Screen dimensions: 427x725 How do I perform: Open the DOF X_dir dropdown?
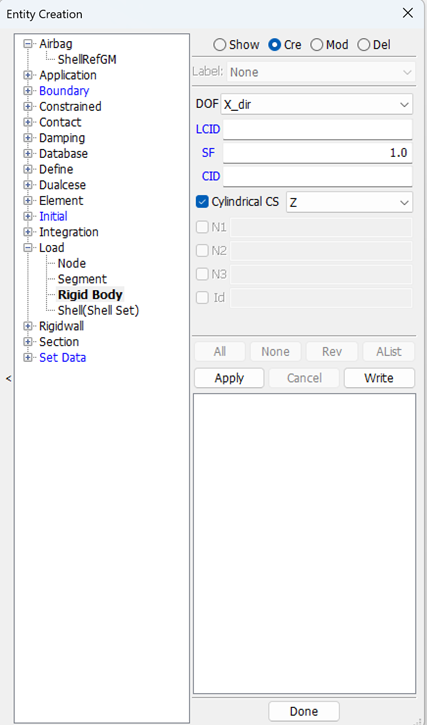(316, 104)
